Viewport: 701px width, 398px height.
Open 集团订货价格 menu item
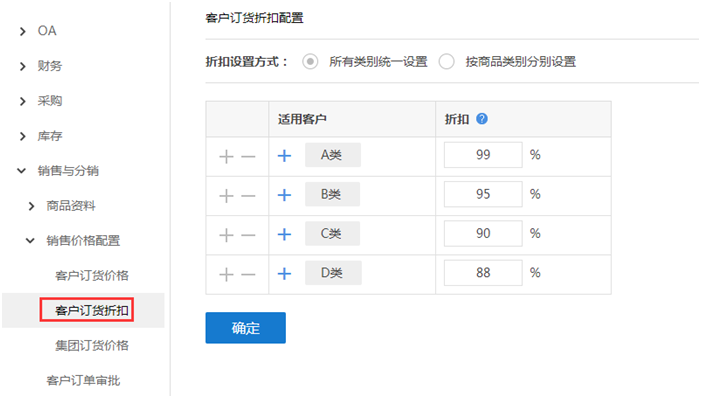[92, 345]
